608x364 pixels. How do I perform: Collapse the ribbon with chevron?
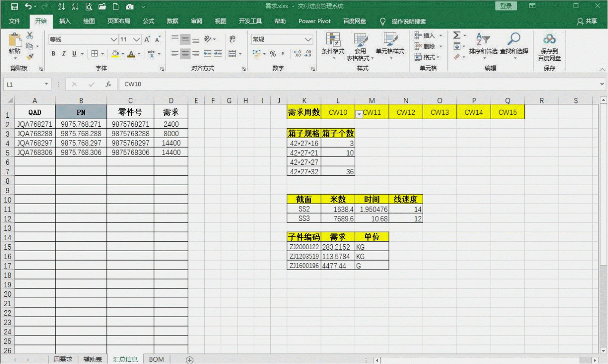[602, 69]
